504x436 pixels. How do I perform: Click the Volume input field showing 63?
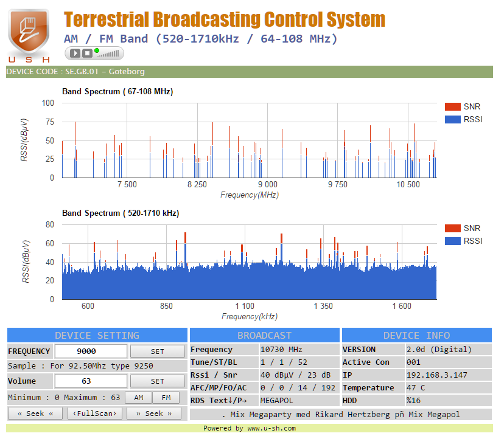tap(91, 381)
